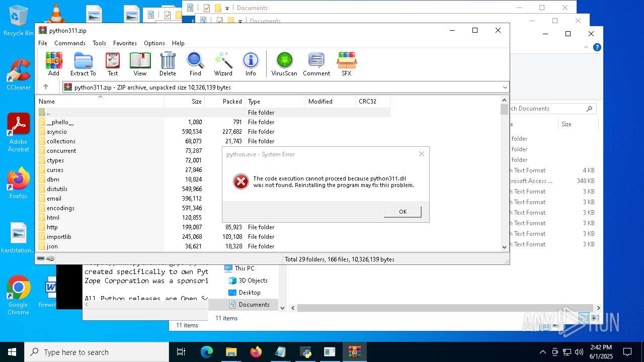Expand the archive path dropdown

505,87
